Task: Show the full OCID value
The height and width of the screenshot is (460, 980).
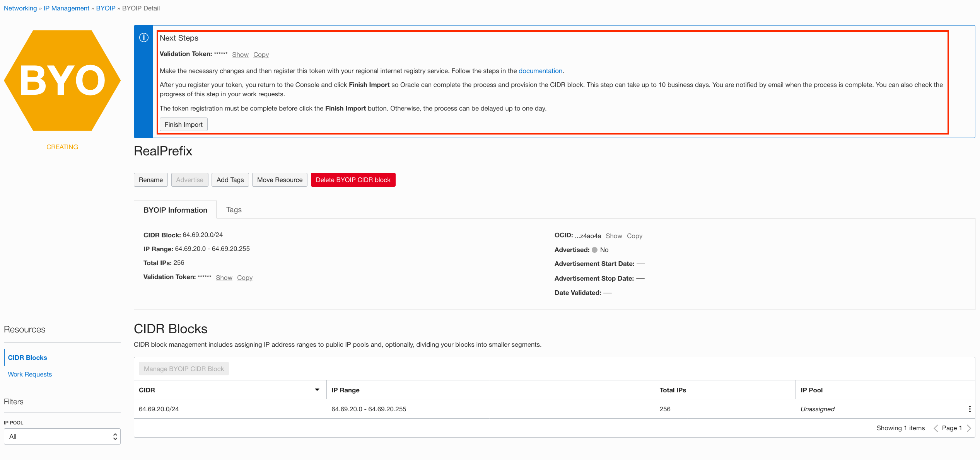Action: click(614, 236)
